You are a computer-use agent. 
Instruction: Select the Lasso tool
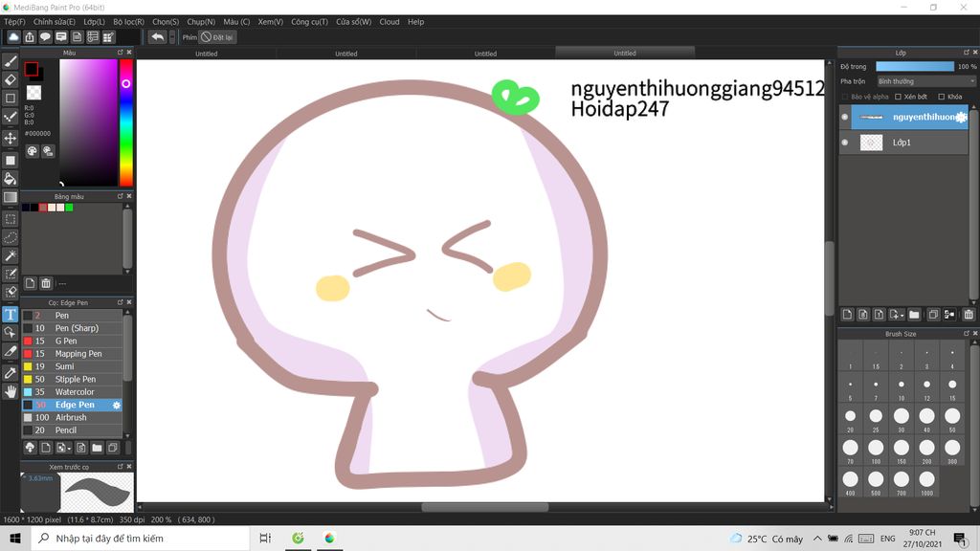[10, 237]
